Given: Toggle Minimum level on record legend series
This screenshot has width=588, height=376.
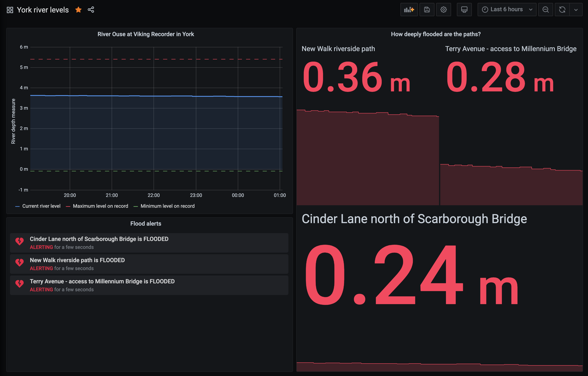Looking at the screenshot, I should pos(167,206).
